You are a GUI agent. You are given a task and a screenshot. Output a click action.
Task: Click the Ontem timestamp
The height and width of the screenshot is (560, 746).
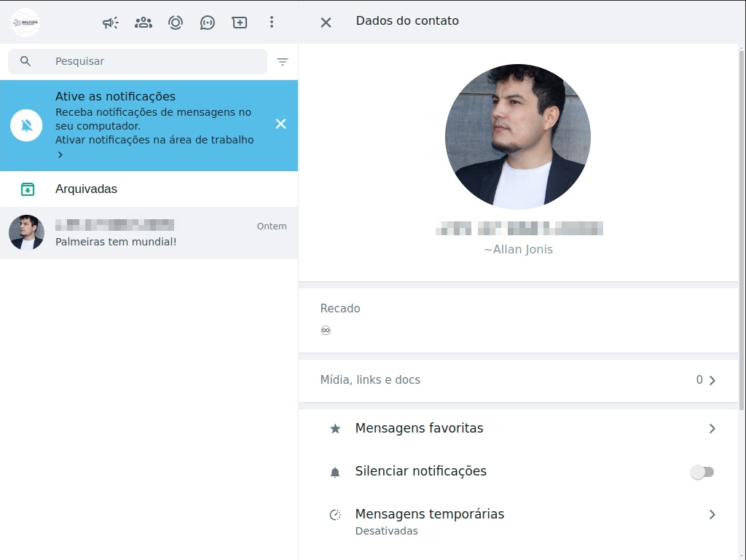272,226
